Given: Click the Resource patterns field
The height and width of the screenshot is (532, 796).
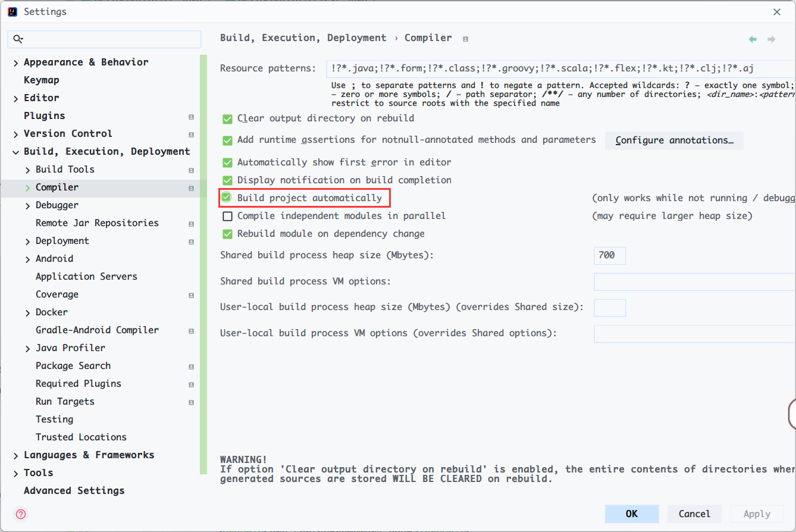Looking at the screenshot, I should point(561,68).
